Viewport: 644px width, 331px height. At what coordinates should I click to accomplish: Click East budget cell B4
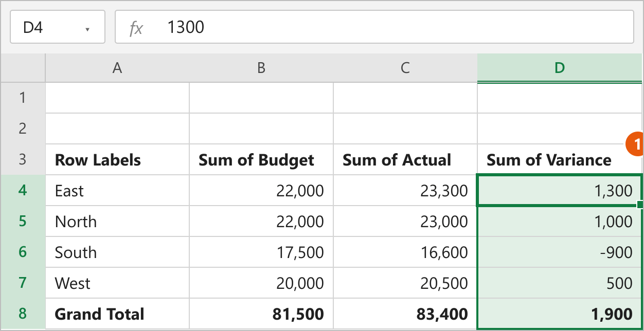tap(261, 190)
